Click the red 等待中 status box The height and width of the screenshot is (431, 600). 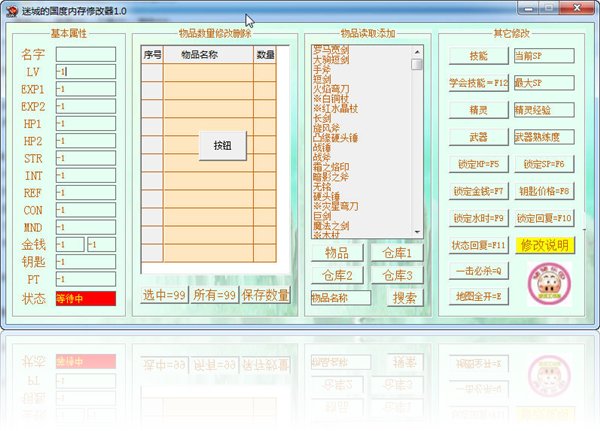pyautogui.click(x=86, y=299)
